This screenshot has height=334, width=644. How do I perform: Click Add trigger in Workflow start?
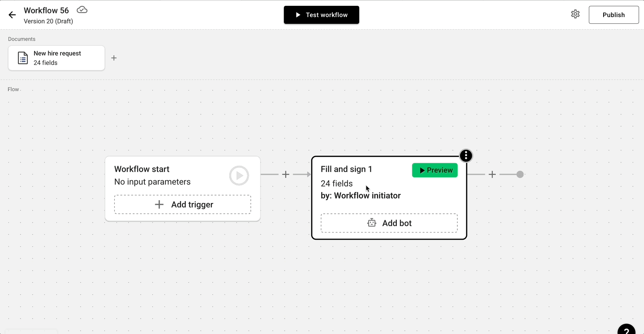[183, 204]
